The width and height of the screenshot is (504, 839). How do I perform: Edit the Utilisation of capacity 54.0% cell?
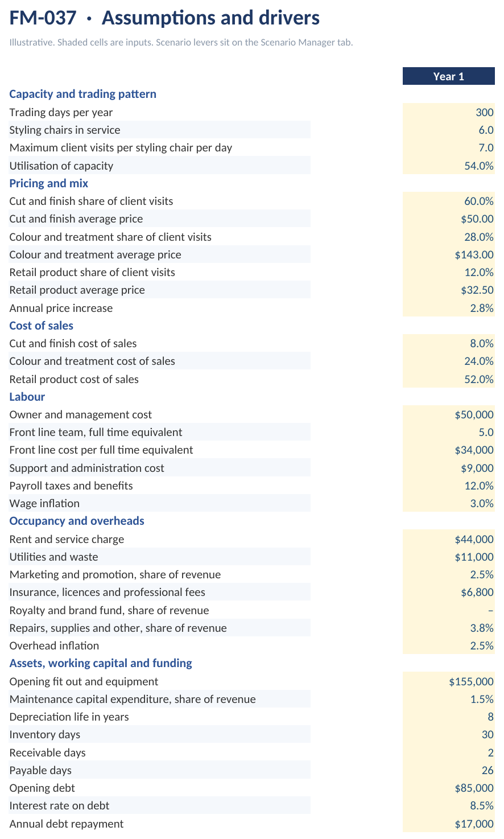tap(449, 166)
